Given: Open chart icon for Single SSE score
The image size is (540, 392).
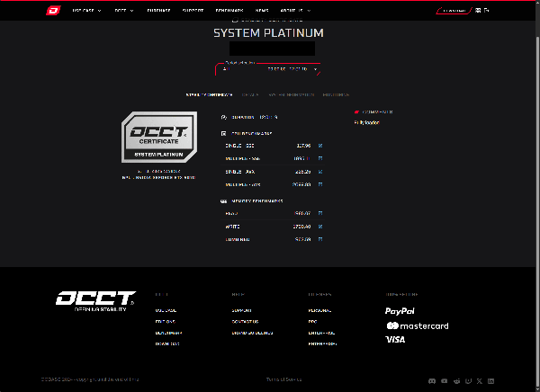Looking at the screenshot, I should coord(320,146).
